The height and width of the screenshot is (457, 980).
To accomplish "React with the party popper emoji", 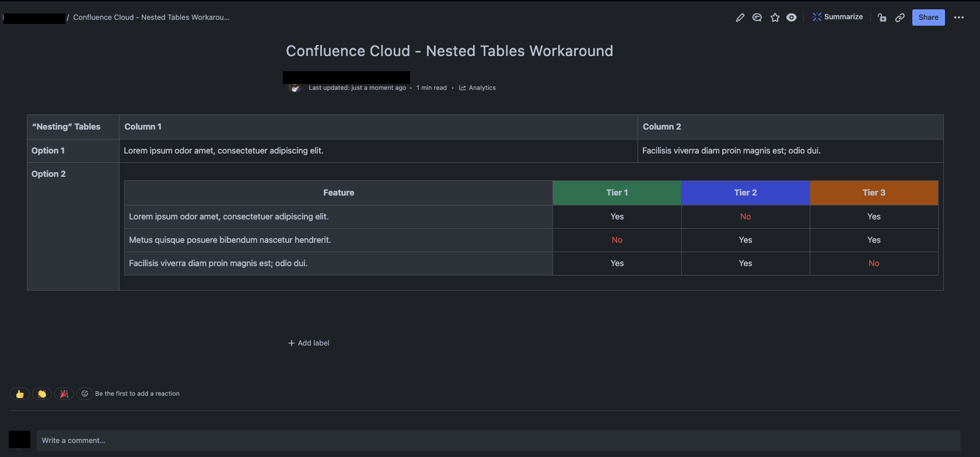I will [x=64, y=394].
